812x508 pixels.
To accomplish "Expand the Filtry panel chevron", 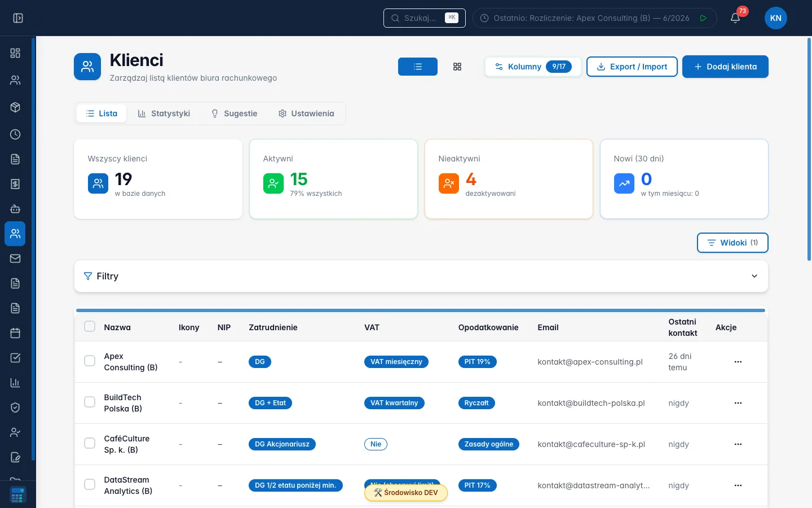I will coord(754,276).
